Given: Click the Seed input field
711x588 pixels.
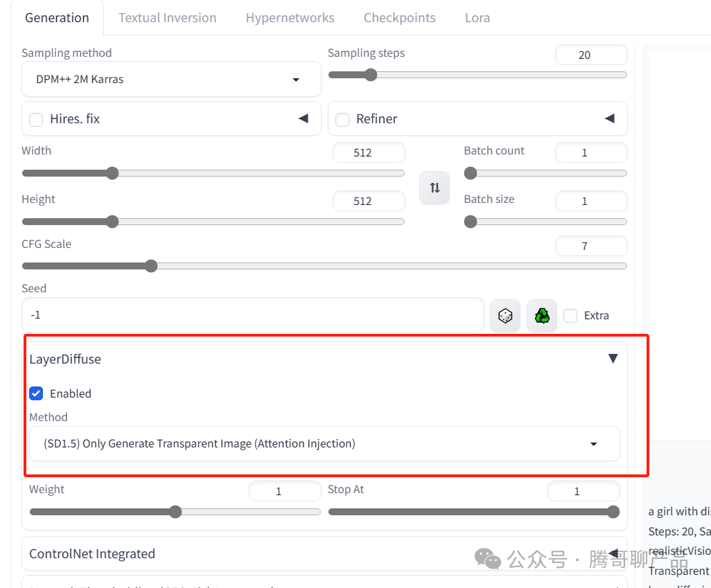Looking at the screenshot, I should coord(252,315).
